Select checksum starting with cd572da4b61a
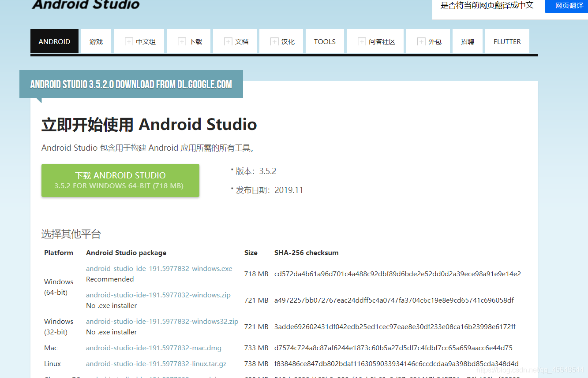The height and width of the screenshot is (378, 588). [397, 274]
